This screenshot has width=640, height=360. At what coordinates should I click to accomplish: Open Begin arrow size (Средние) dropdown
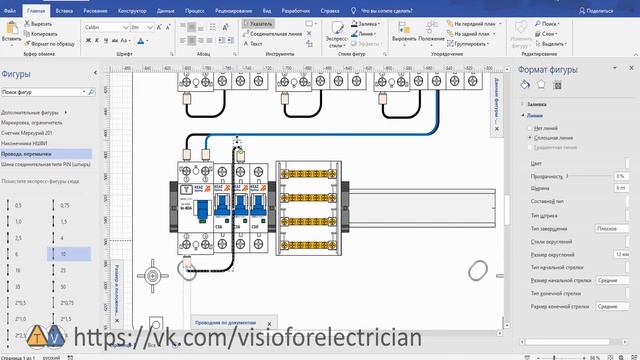612,280
